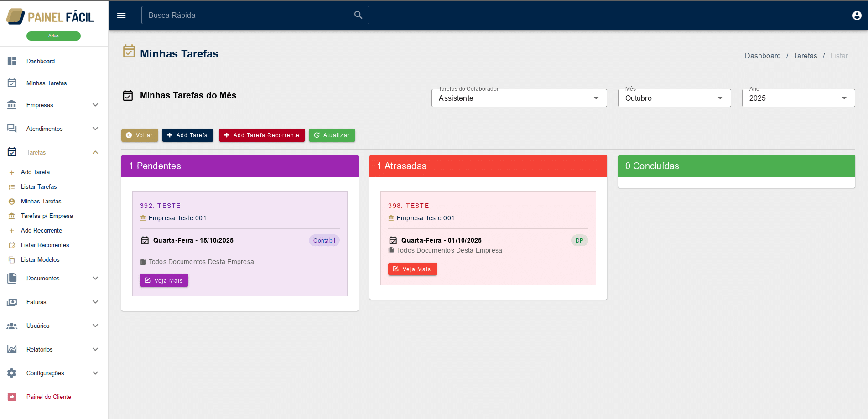Screen dimensions: 868x419
Task: Click the Relatórios chart icon
Action: (x=12, y=349)
